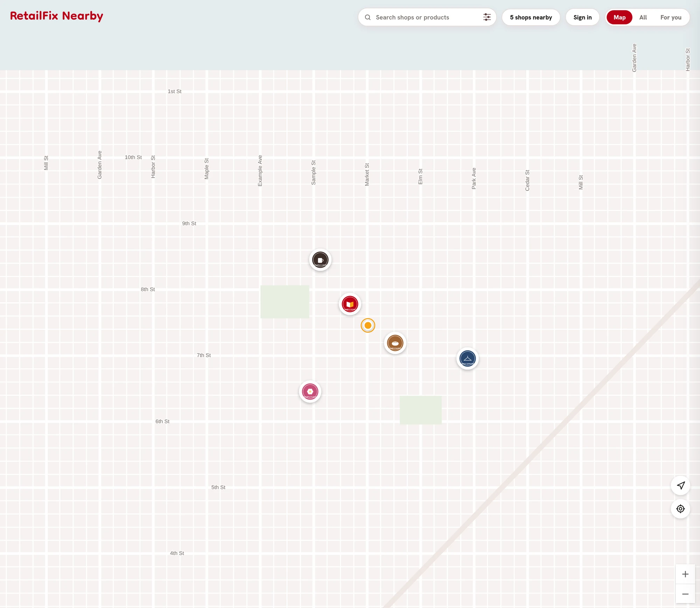Screen dimensions: 700x608
Task: Click the 5 shops nearby button
Action: click(531, 17)
